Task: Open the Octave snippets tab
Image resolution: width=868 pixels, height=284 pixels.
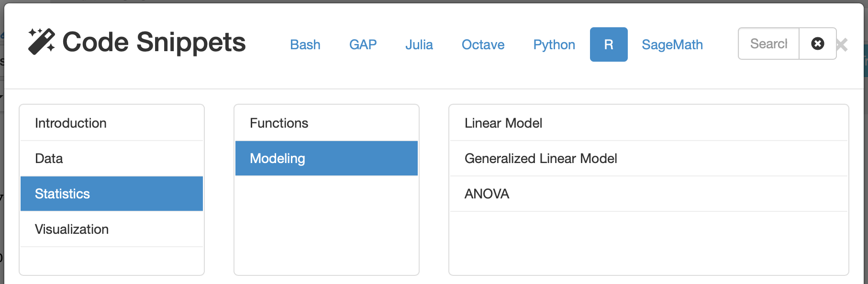Action: pos(483,44)
